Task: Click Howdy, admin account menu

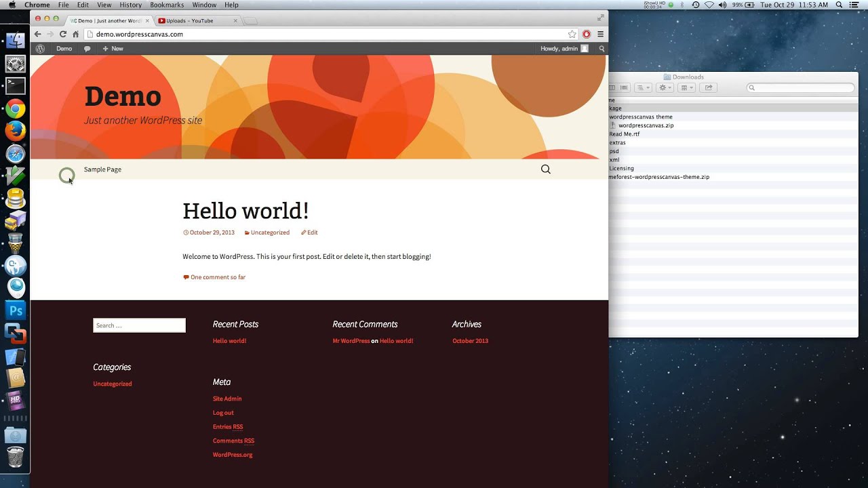Action: 564,49
